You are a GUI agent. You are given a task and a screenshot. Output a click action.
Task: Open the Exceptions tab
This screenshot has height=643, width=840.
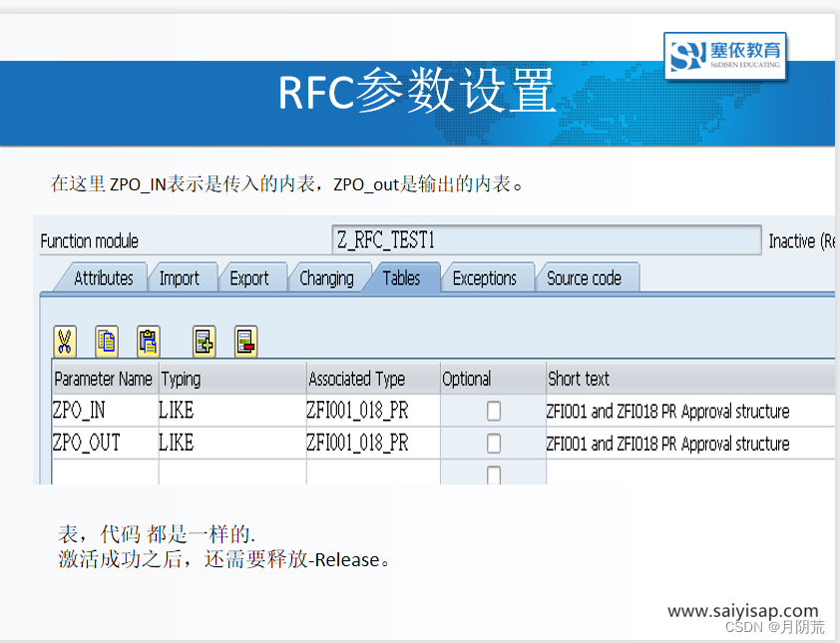pyautogui.click(x=485, y=278)
